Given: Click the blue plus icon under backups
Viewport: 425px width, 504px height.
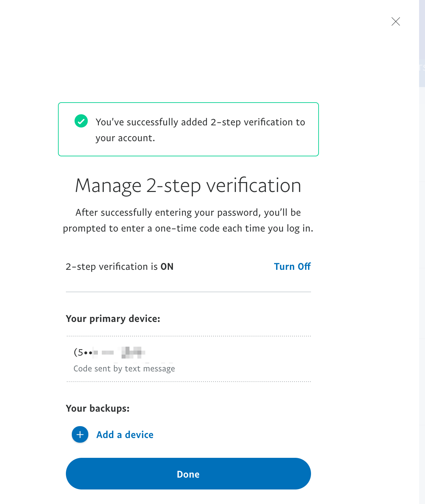Looking at the screenshot, I should 80,434.
